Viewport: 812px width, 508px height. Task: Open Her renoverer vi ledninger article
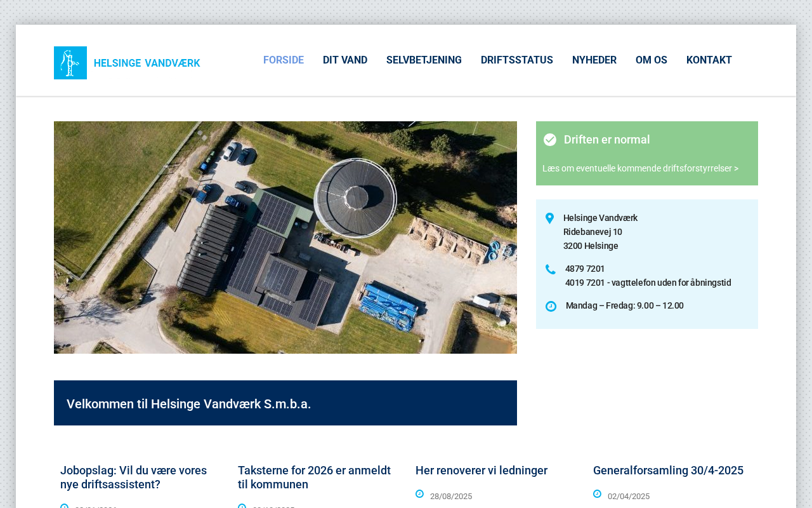point(481,471)
